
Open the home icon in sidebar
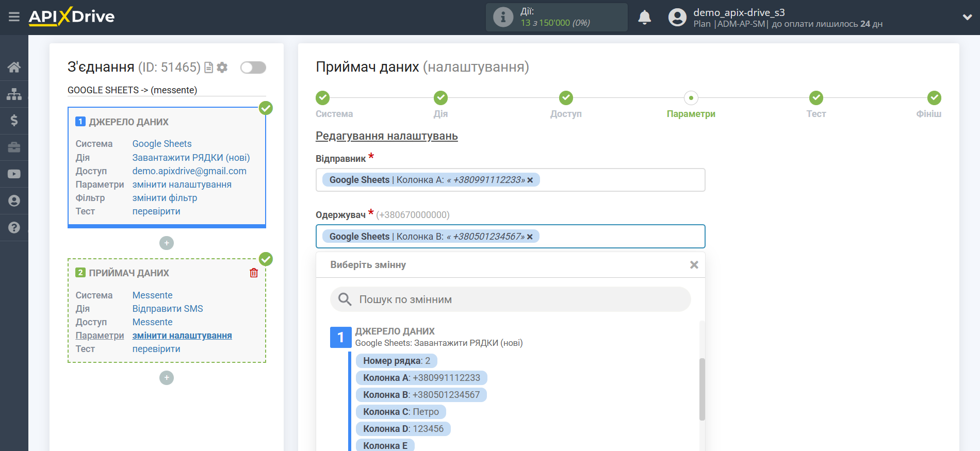[14, 67]
